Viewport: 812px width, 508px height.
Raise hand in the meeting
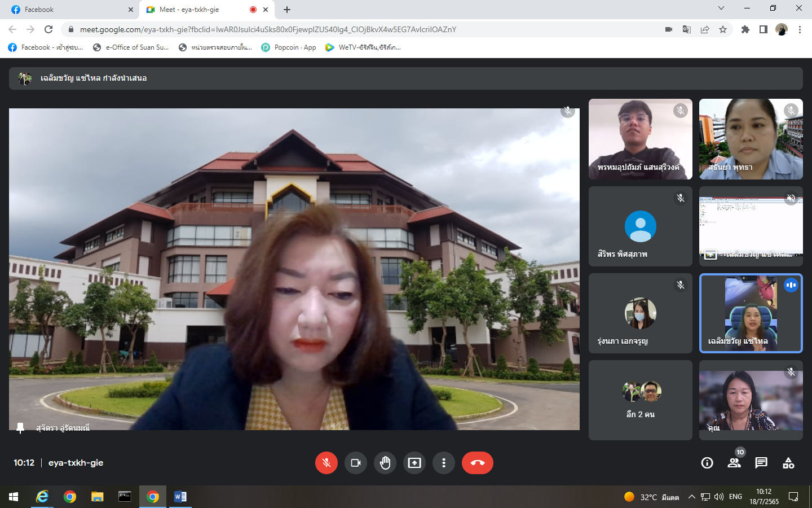(385, 463)
